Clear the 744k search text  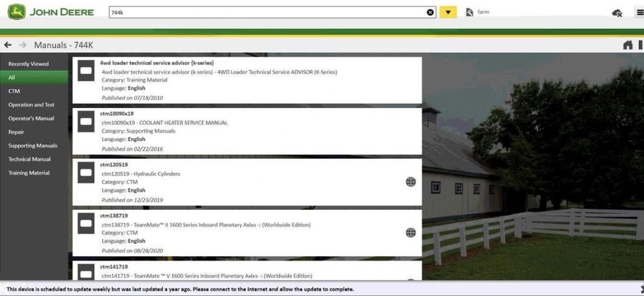(x=430, y=12)
